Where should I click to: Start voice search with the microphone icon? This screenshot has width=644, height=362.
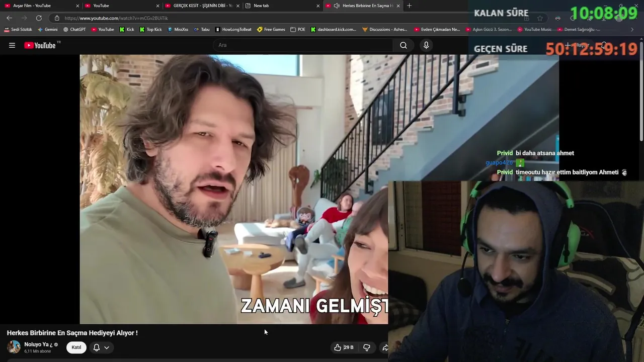tap(426, 45)
